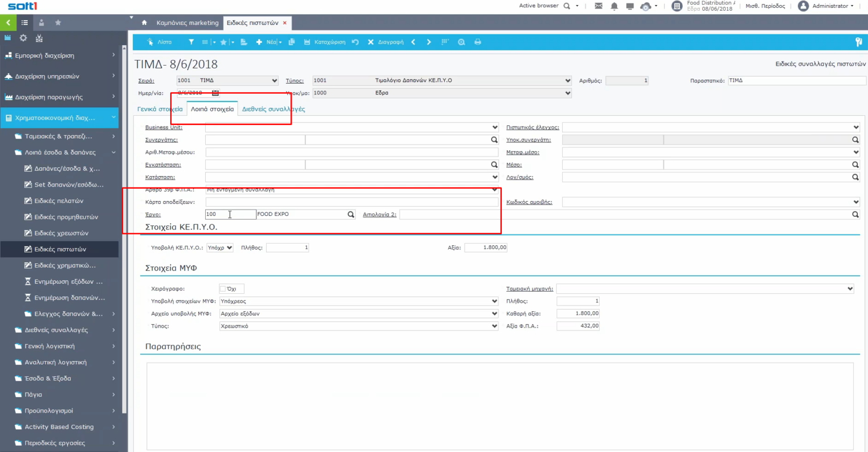Viewport: 868px width, 452px height.
Task: Open the envelope messages icon
Action: pyautogui.click(x=598, y=6)
